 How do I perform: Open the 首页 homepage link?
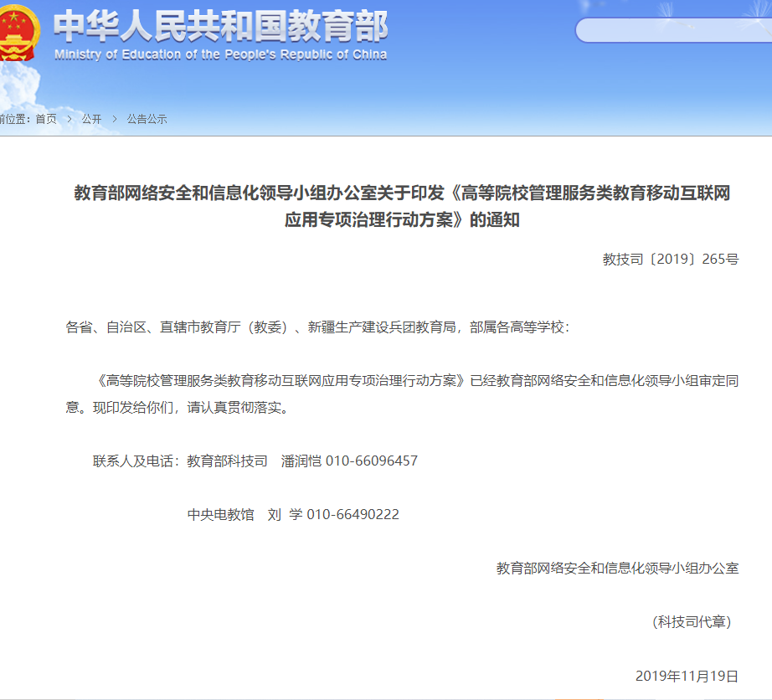point(44,119)
